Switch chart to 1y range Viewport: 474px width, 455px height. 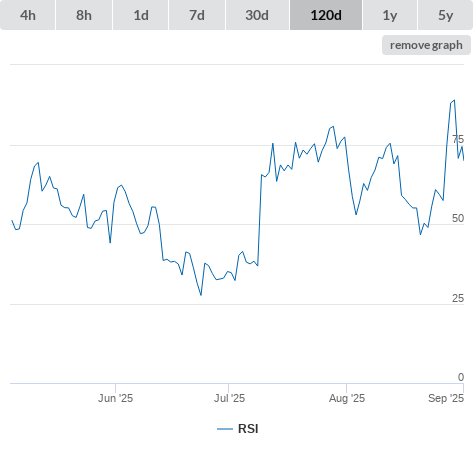click(x=390, y=15)
